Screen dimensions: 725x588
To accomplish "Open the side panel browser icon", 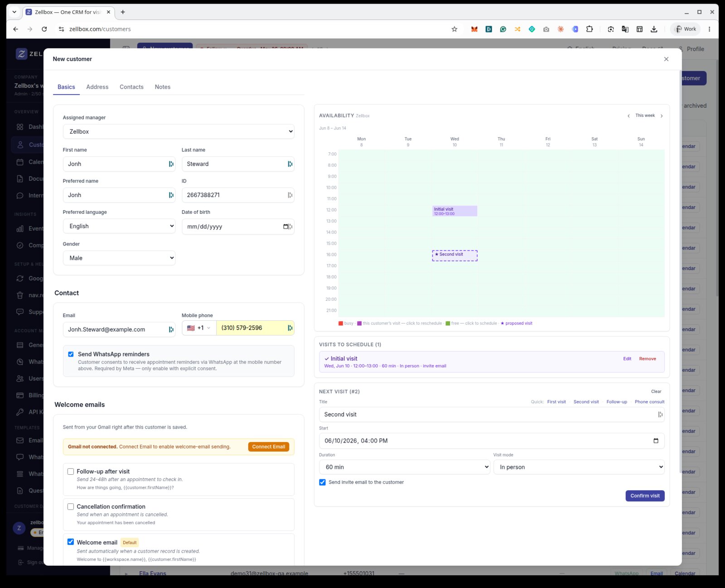I will tap(639, 29).
